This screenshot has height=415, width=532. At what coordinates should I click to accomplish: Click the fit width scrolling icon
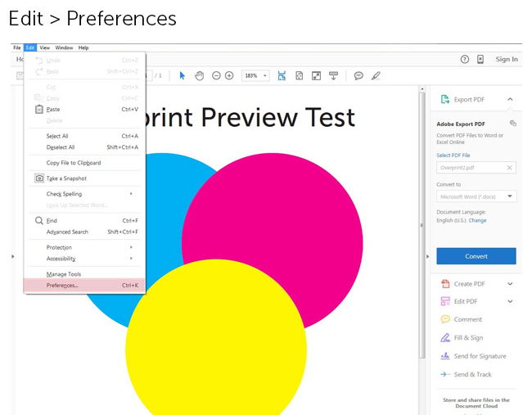[x=282, y=75]
